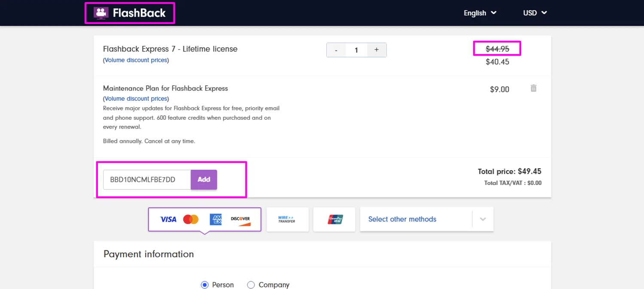
Task: Increase quantity with plus button
Action: pos(377,50)
